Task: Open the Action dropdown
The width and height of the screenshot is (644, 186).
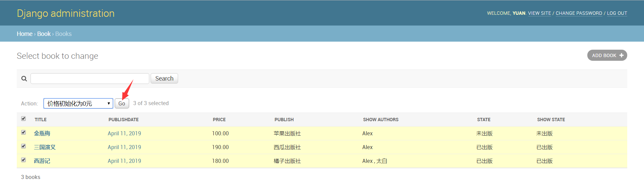Action: pos(78,103)
